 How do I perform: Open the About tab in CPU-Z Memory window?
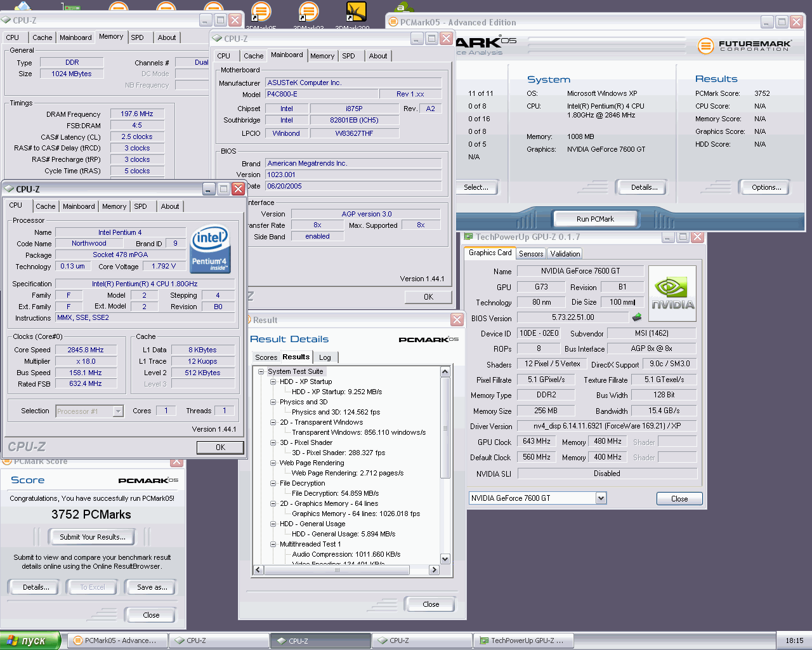click(x=167, y=37)
